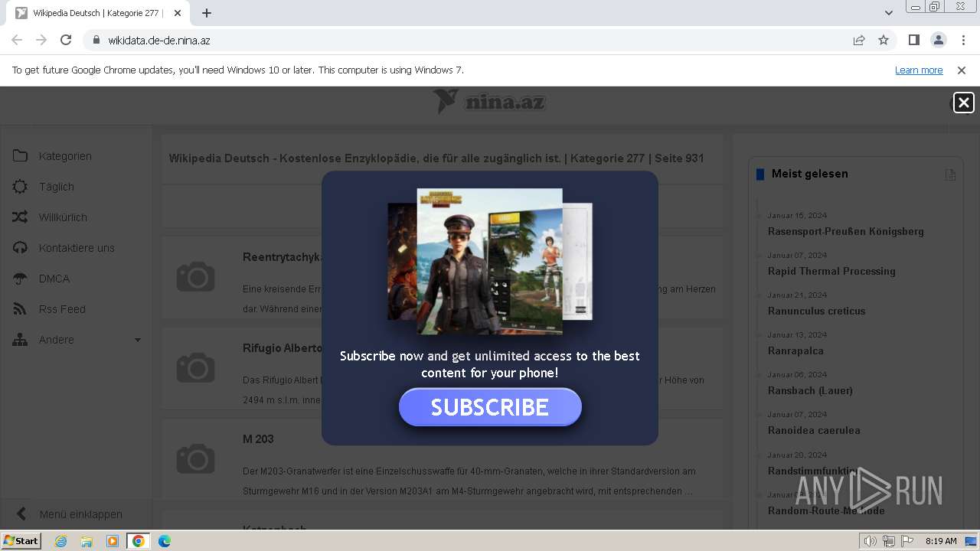The width and height of the screenshot is (980, 551).
Task: Open the Täglich menu item
Action: (x=57, y=187)
